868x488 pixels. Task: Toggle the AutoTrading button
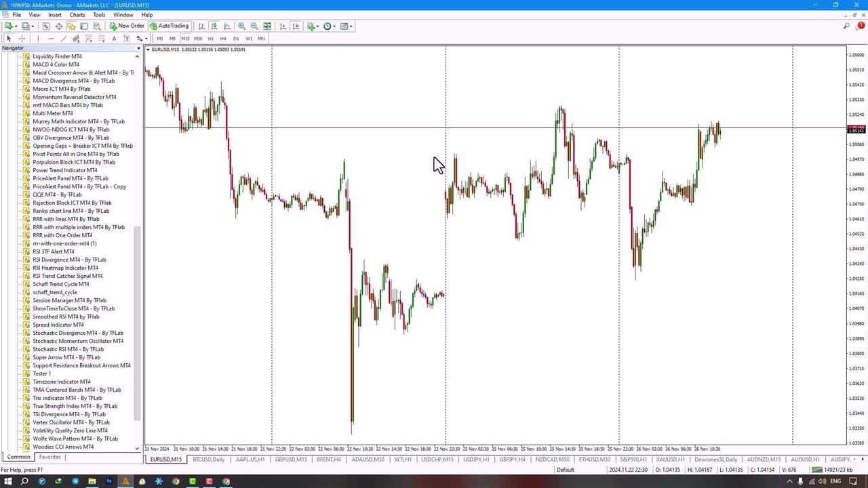click(x=170, y=26)
